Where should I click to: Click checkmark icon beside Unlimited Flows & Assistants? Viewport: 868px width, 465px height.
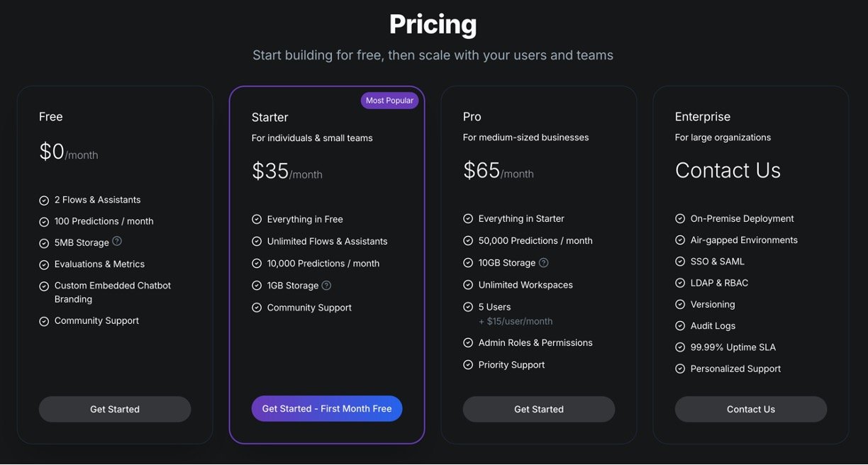(x=257, y=242)
